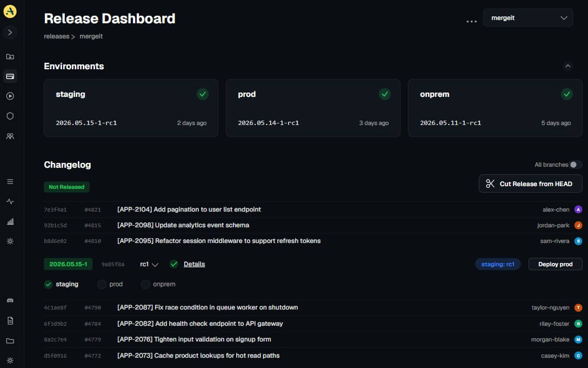This screenshot has height=368, width=588.
Task: Click the staging card green check status
Action: [x=203, y=94]
